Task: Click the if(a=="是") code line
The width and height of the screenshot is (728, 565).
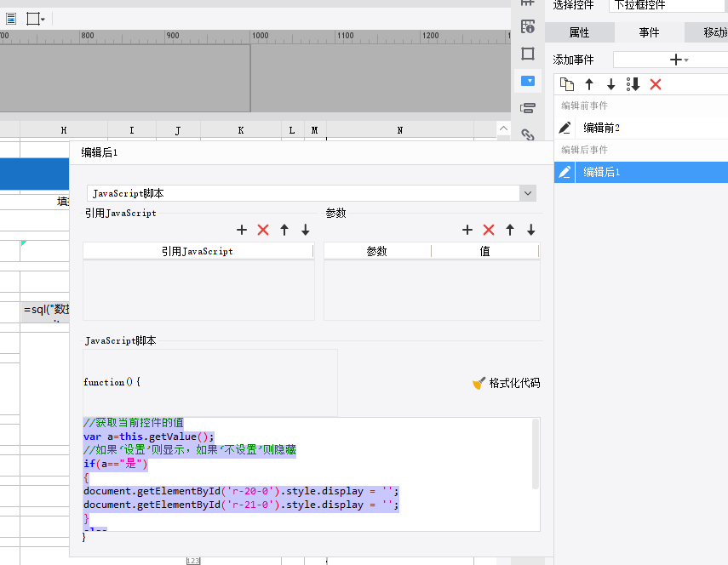Action: [115, 464]
